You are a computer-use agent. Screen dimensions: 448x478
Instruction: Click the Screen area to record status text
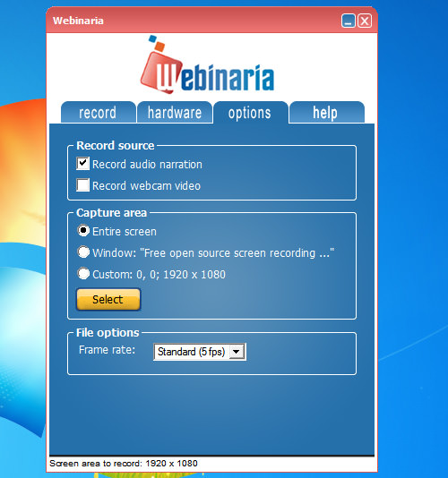tap(124, 464)
